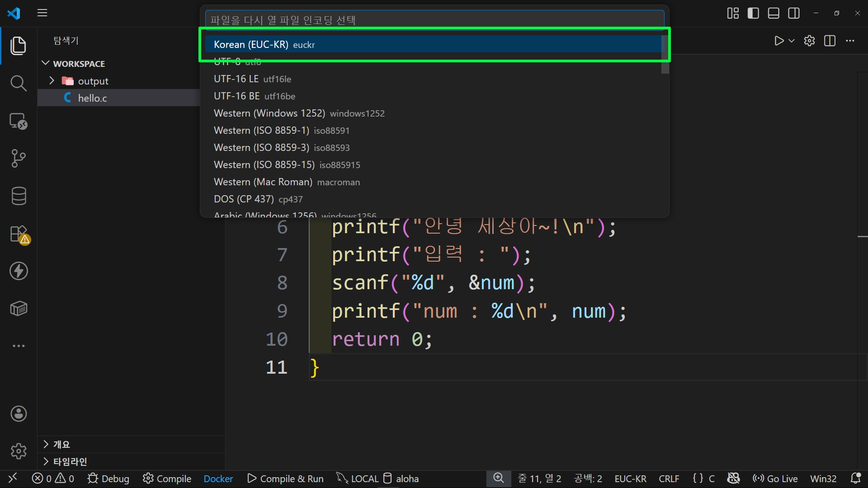This screenshot has width=868, height=488.
Task: Open the Accounts icon
Action: tap(18, 413)
